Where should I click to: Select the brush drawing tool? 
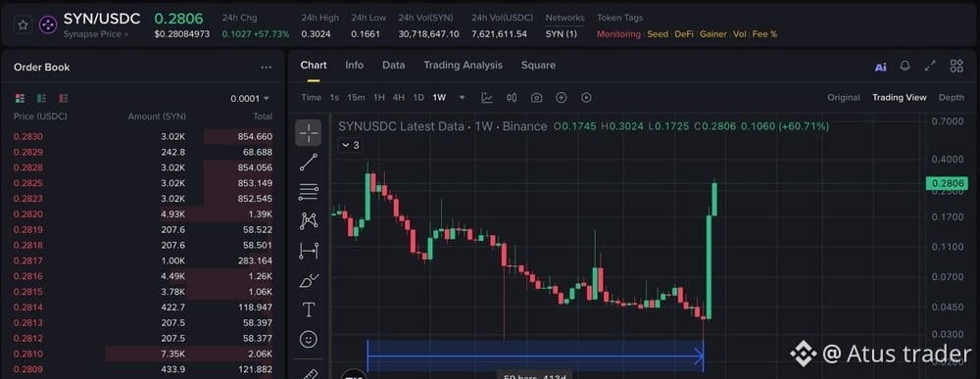point(308,280)
